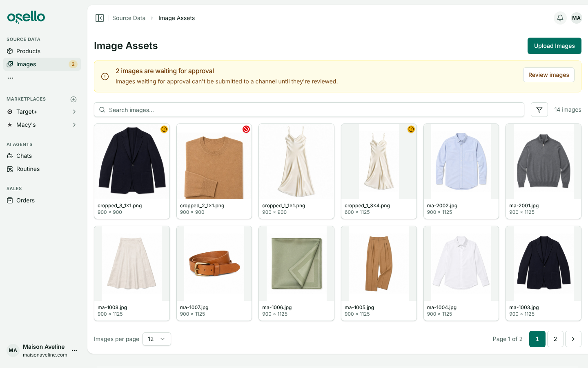Open the ma-1008.jpg skirt thumbnail

click(x=132, y=263)
